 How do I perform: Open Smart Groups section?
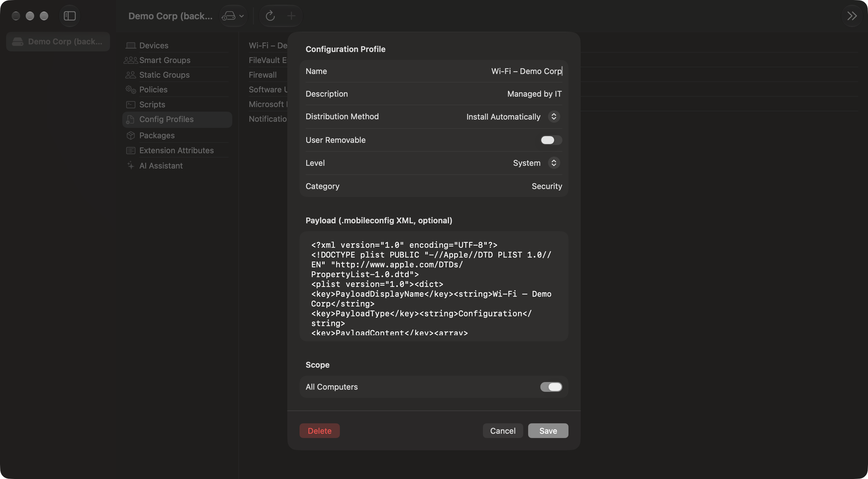point(177,60)
